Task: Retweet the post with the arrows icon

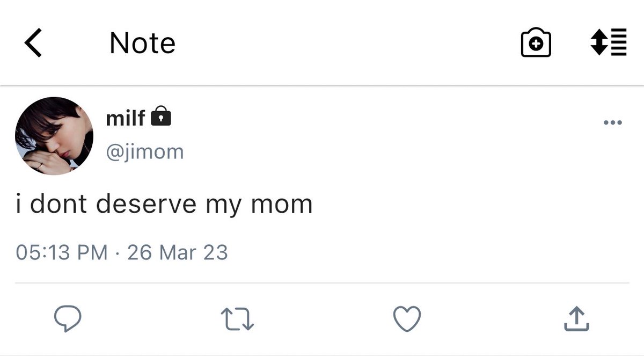Action: click(237, 319)
